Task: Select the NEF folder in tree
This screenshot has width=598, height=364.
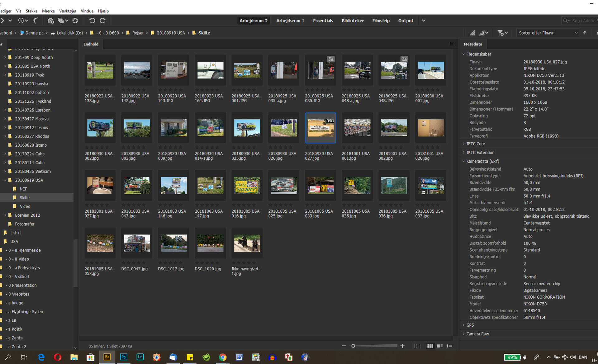Action: tap(23, 189)
